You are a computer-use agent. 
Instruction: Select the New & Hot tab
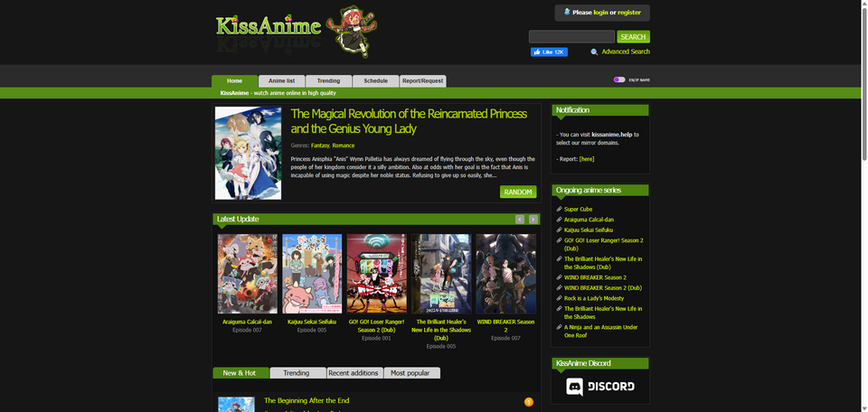pyautogui.click(x=241, y=373)
